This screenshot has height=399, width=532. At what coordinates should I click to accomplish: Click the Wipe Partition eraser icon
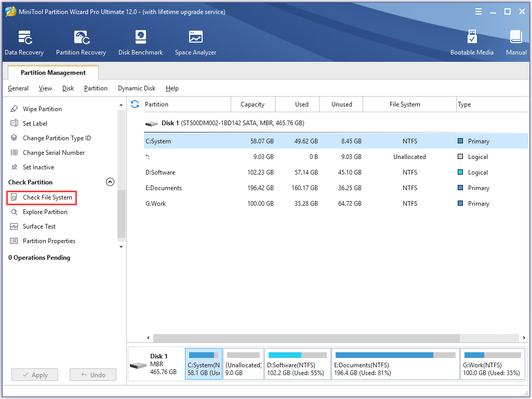click(x=14, y=109)
